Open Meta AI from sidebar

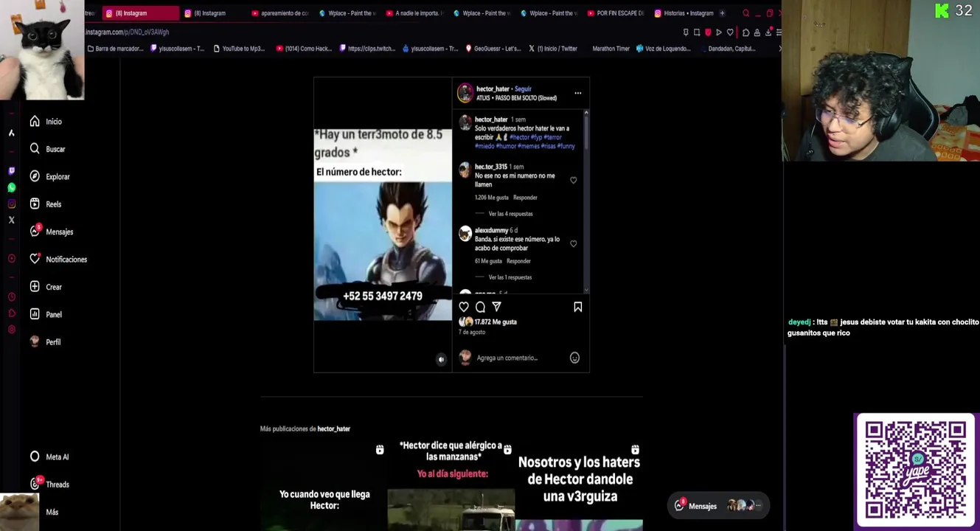[49, 457]
